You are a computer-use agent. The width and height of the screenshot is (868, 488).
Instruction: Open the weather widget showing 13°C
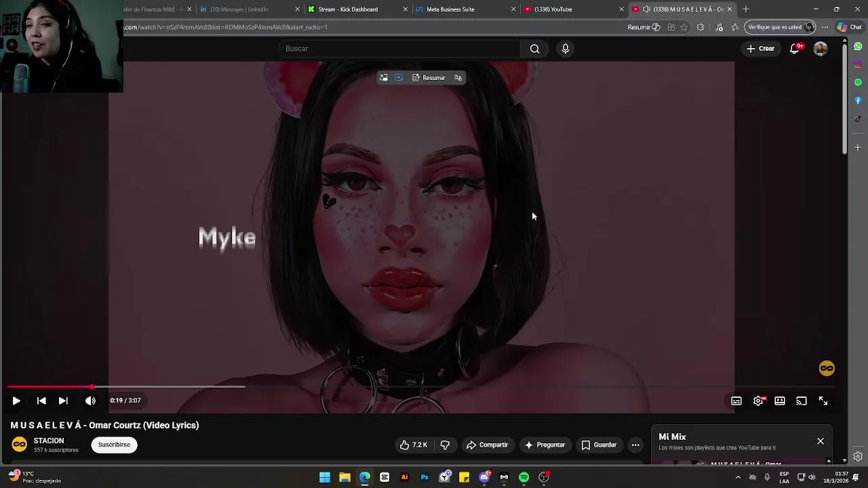click(x=34, y=477)
